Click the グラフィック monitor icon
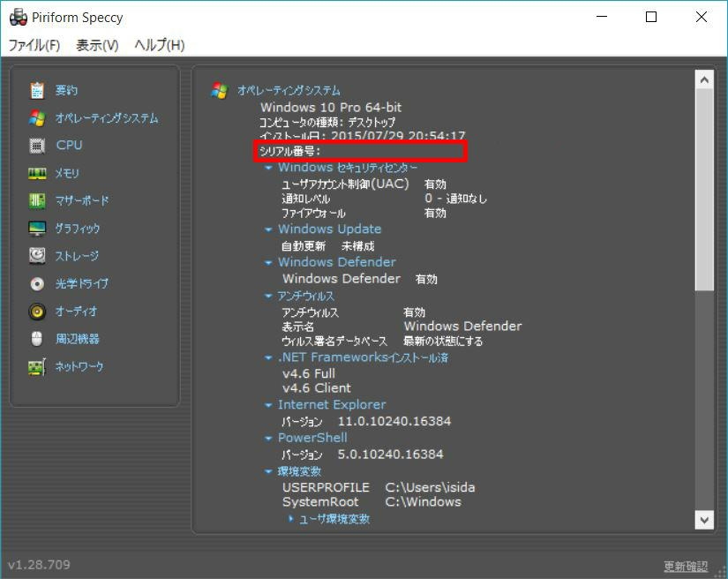Image resolution: width=728 pixels, height=579 pixels. 37,229
